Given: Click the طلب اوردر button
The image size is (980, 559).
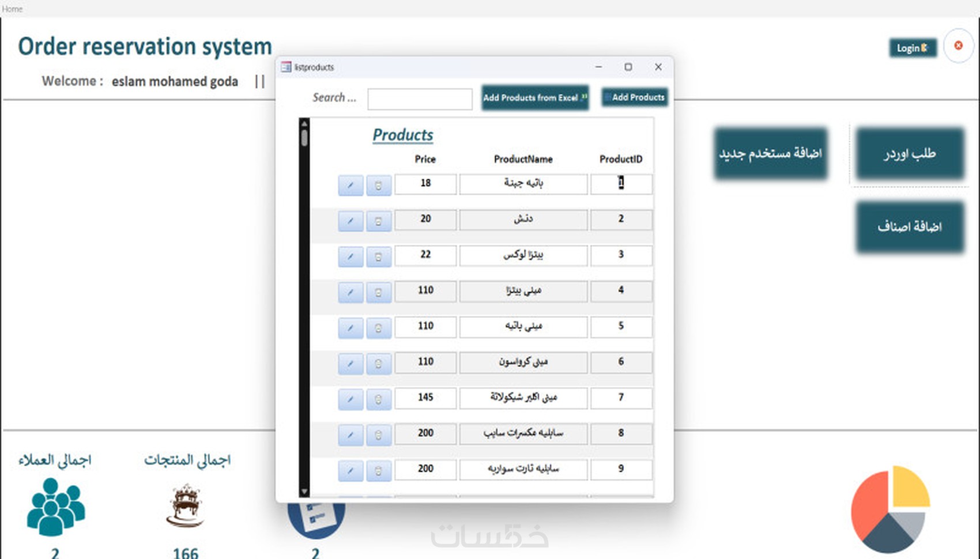Looking at the screenshot, I should (x=910, y=153).
